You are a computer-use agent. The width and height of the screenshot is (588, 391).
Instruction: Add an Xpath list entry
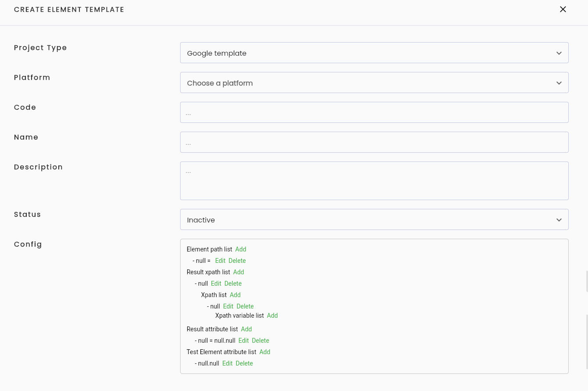point(235,295)
